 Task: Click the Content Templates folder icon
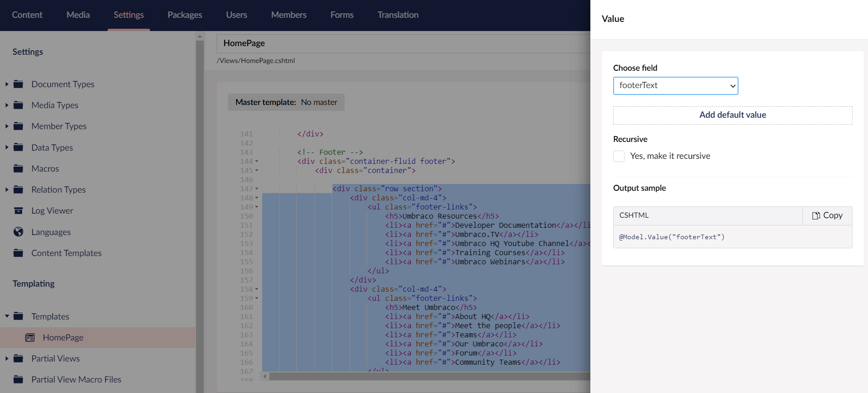point(18,253)
